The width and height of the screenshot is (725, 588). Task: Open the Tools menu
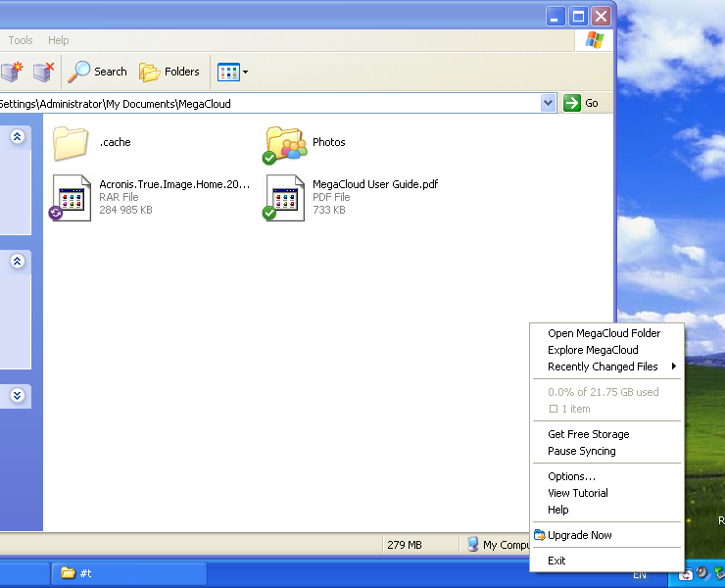coord(21,40)
